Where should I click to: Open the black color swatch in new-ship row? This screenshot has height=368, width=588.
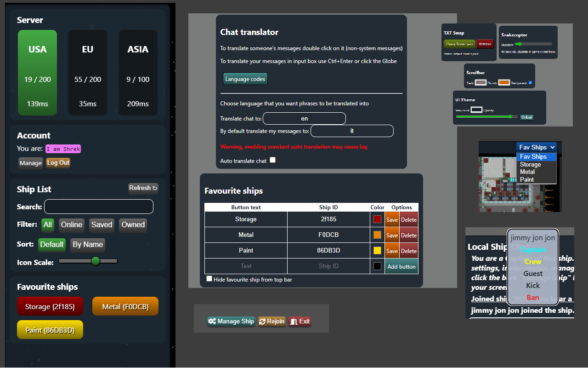pyautogui.click(x=377, y=266)
